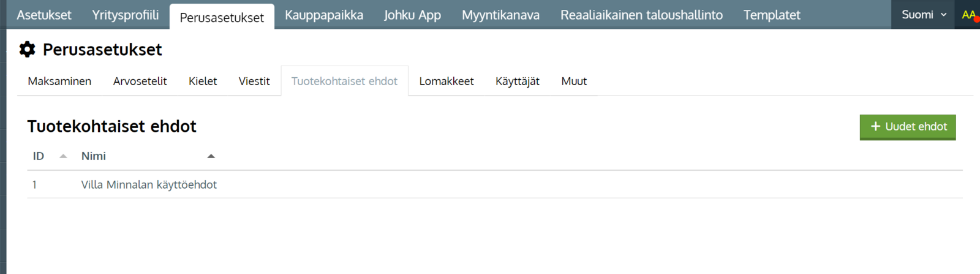
Task: Sort by Nimi column arrow
Action: click(x=211, y=156)
